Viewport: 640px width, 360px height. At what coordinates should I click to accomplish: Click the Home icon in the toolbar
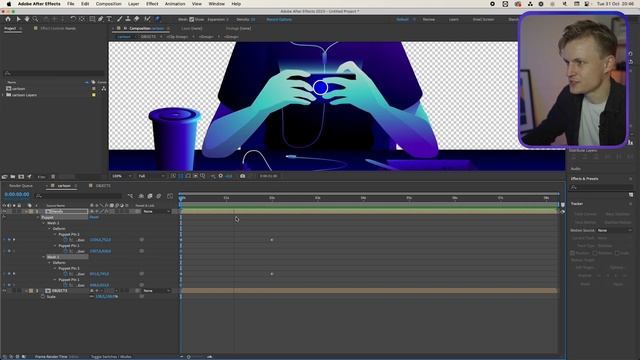[x=8, y=19]
